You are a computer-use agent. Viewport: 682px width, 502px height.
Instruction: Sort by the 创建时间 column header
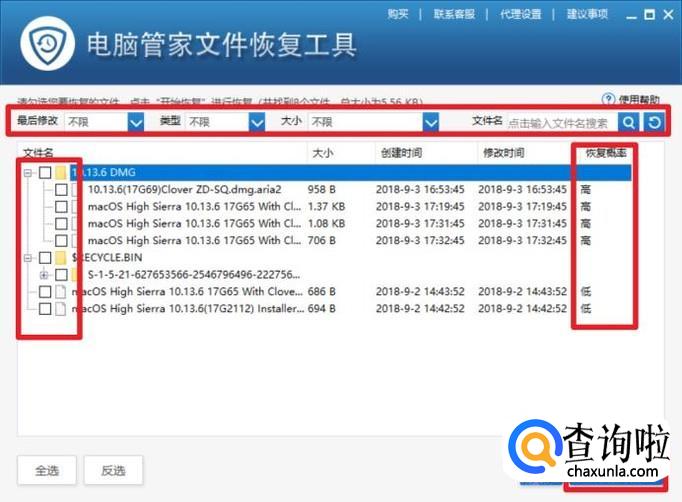[x=401, y=153]
